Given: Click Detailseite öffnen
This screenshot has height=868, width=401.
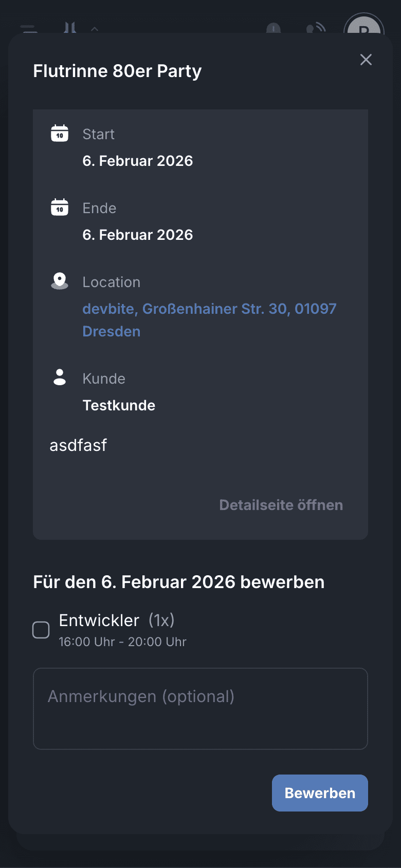Looking at the screenshot, I should (281, 505).
